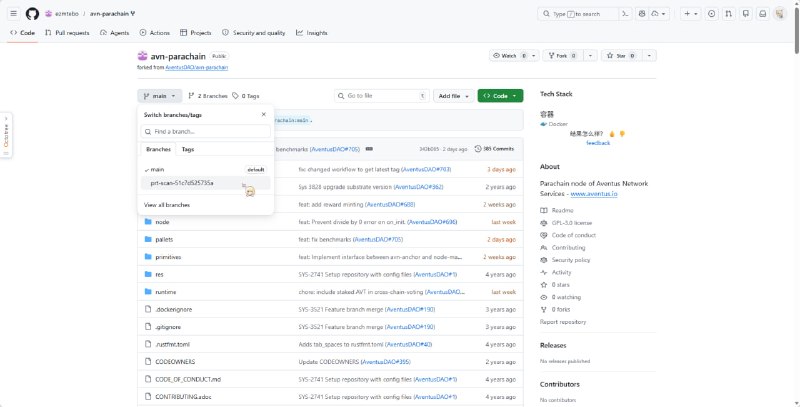The width and height of the screenshot is (800, 407).
Task: Select the Branches tab in popup
Action: (x=158, y=149)
